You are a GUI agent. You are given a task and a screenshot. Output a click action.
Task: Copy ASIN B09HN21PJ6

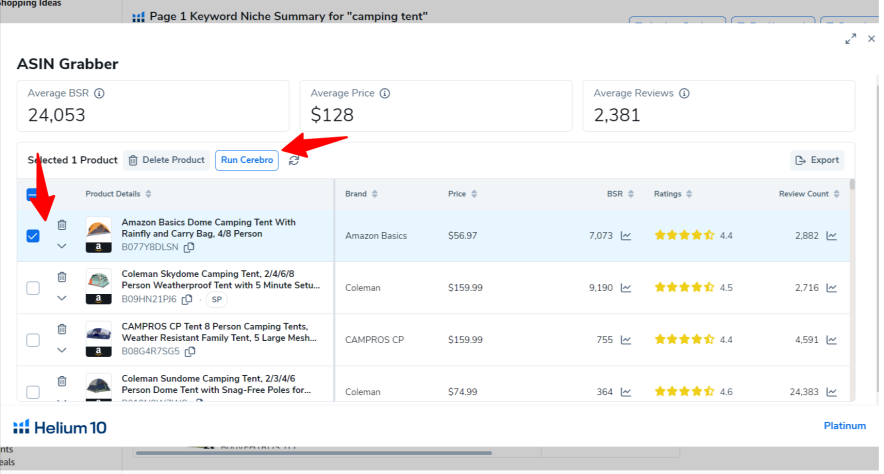click(x=187, y=299)
